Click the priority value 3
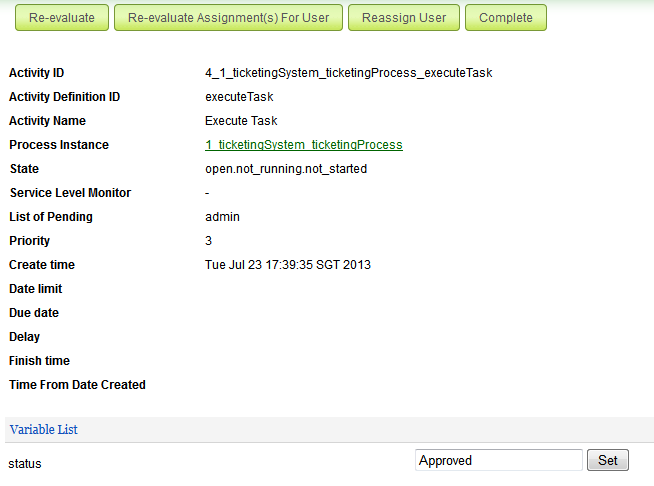 (209, 241)
